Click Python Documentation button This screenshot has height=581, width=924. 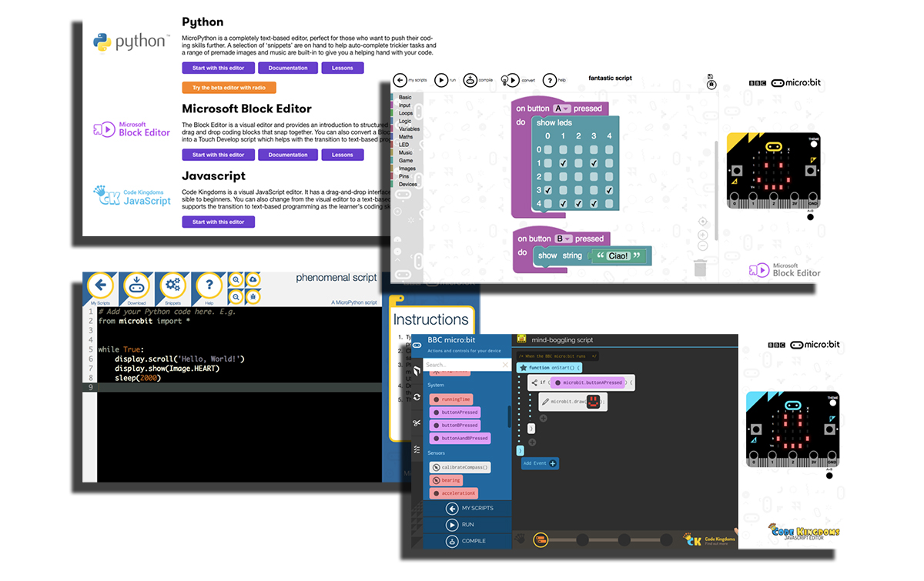288,68
